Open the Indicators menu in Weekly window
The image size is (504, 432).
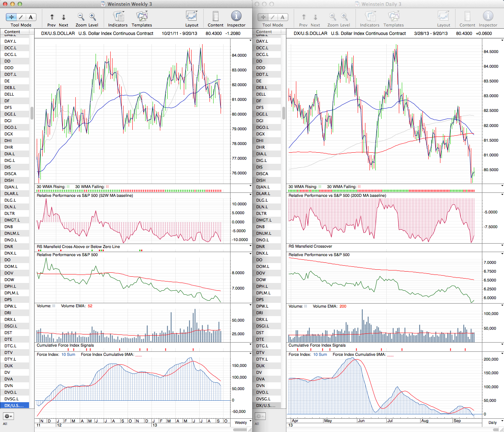[x=118, y=17]
